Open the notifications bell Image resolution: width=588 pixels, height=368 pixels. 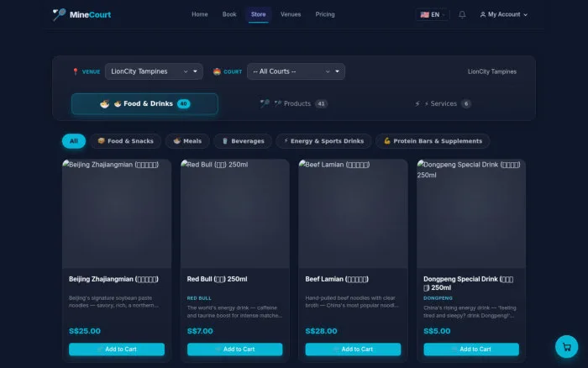pyautogui.click(x=462, y=14)
